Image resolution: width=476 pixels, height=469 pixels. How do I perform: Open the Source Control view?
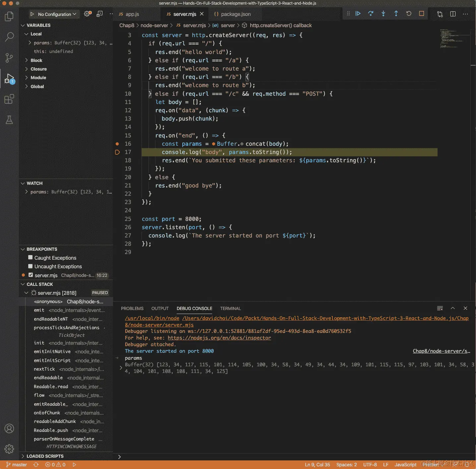point(9,58)
